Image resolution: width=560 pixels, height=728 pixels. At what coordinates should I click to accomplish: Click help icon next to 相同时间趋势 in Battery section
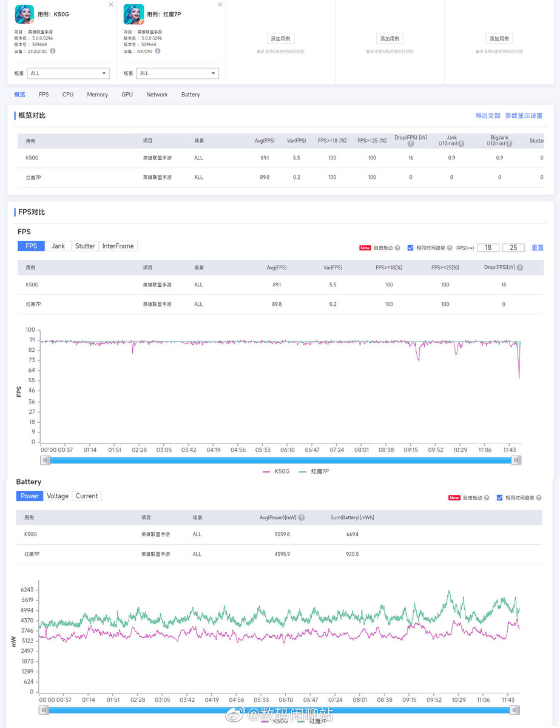538,497
